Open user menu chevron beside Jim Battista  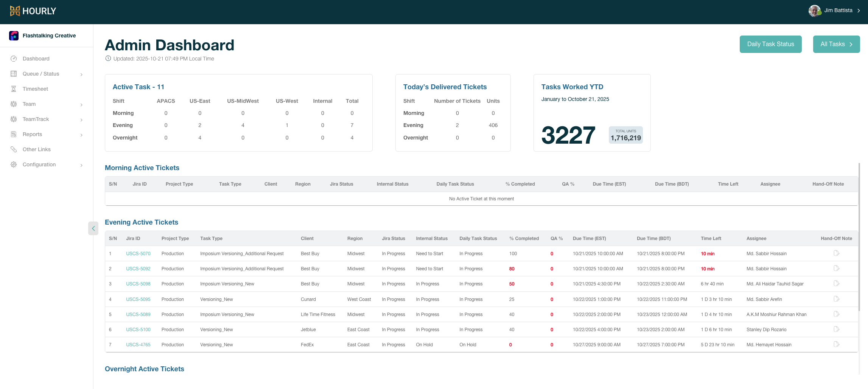859,11
